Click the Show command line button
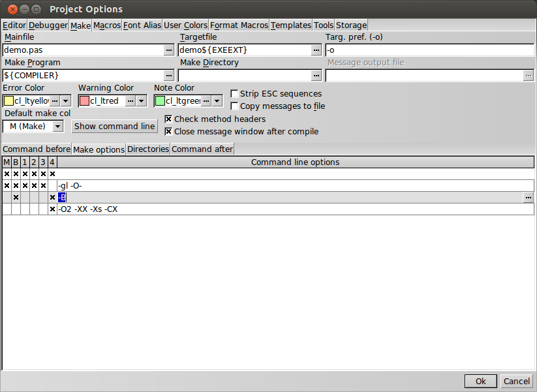Viewport: 537px width, 392px height. (115, 126)
